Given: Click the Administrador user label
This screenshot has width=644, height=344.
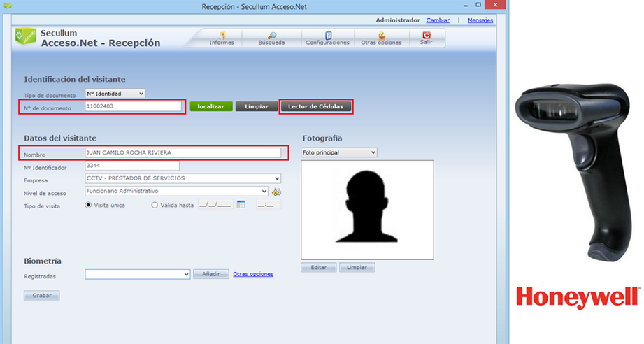Looking at the screenshot, I should (398, 20).
